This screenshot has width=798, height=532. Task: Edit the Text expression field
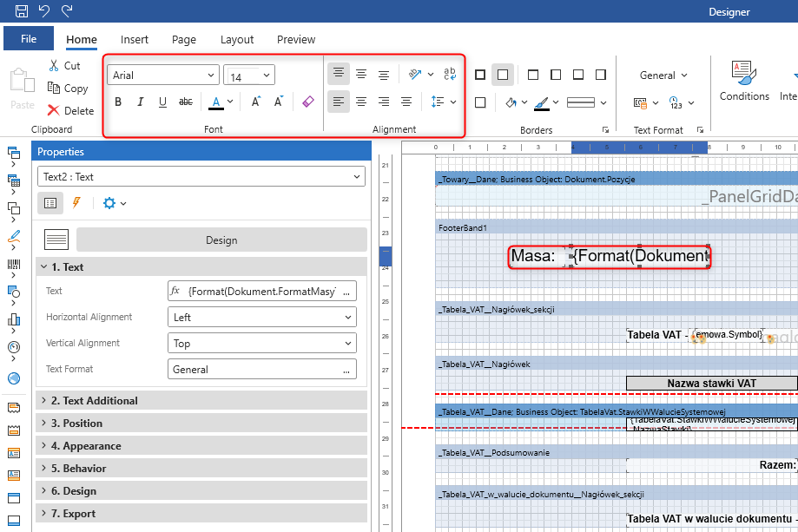tap(261, 291)
